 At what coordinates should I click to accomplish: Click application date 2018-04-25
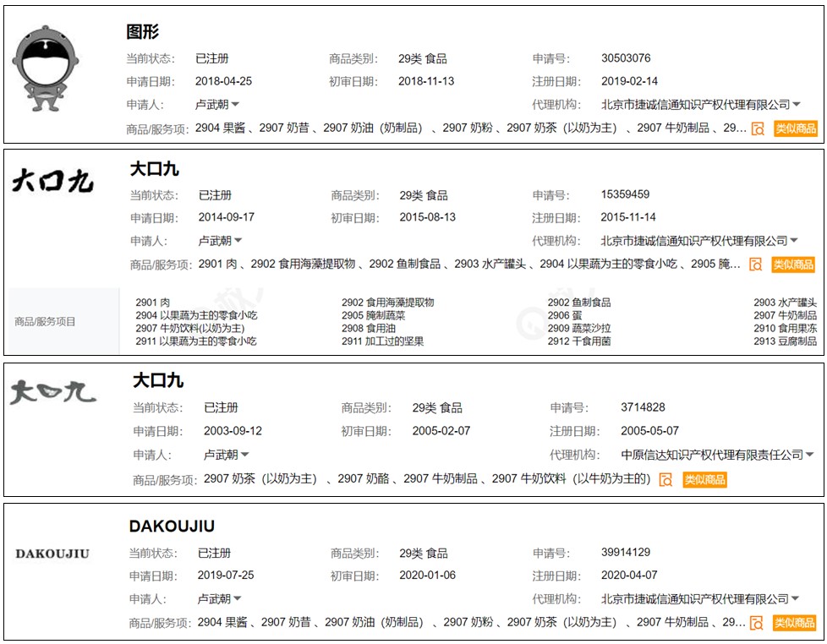coord(223,81)
